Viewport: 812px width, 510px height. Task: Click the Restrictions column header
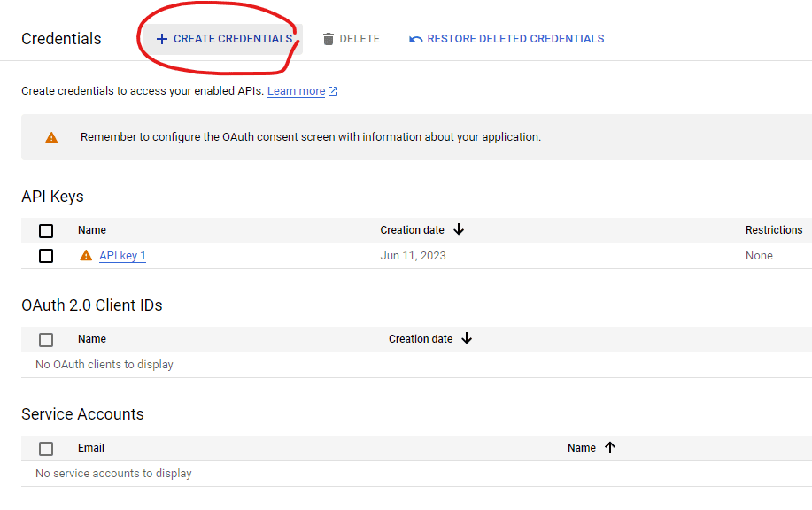(773, 229)
